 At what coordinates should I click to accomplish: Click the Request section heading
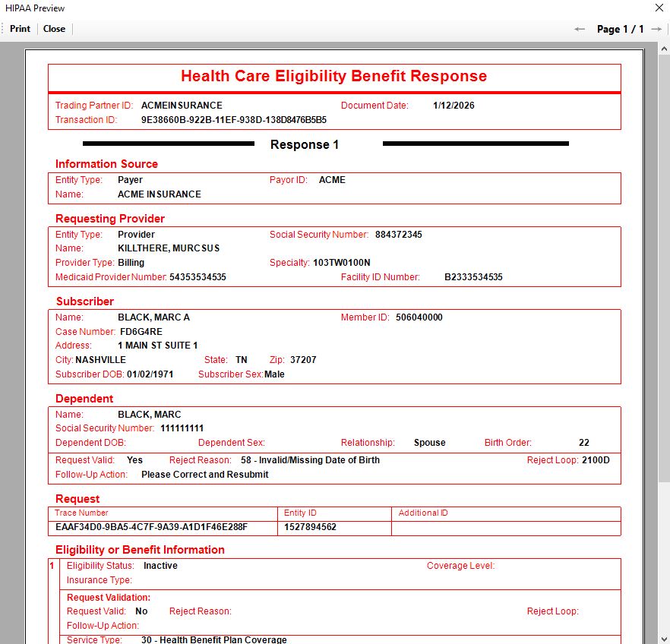tap(77, 499)
